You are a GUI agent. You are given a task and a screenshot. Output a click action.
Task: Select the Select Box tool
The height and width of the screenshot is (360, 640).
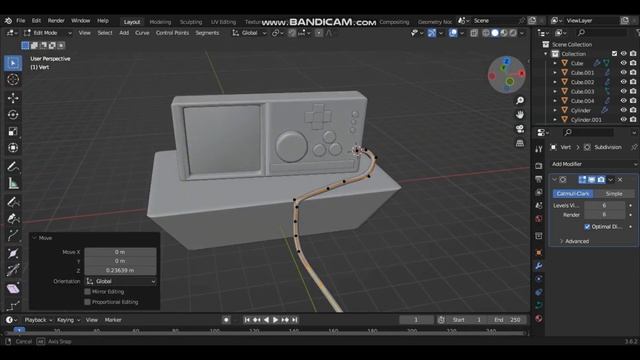(13, 63)
